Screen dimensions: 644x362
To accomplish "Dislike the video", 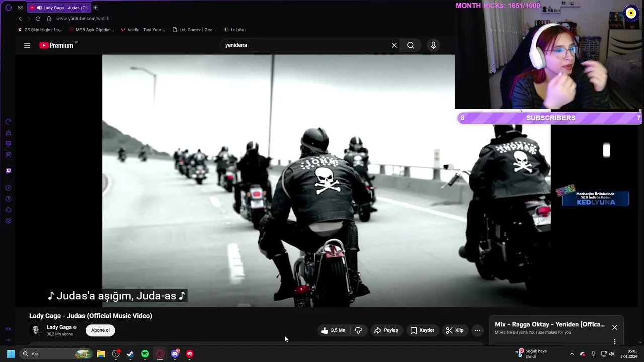I will (x=358, y=330).
